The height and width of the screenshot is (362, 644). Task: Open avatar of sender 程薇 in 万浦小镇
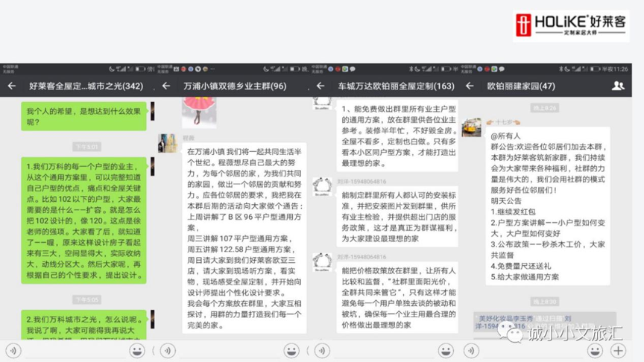(168, 143)
